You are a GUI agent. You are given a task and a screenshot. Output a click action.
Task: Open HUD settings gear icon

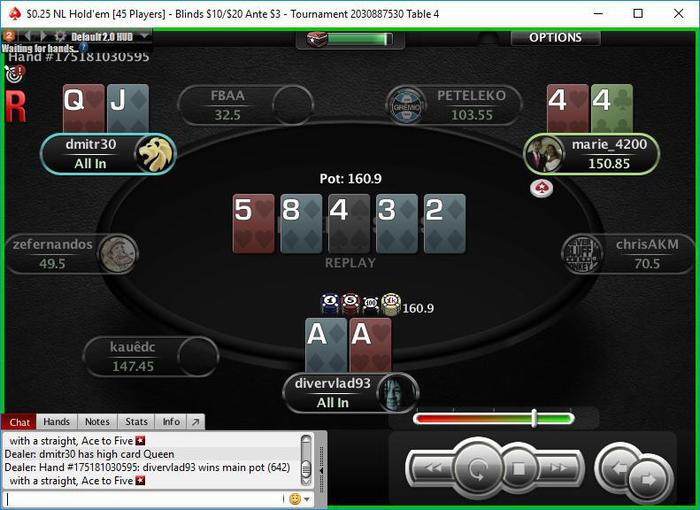click(59, 36)
